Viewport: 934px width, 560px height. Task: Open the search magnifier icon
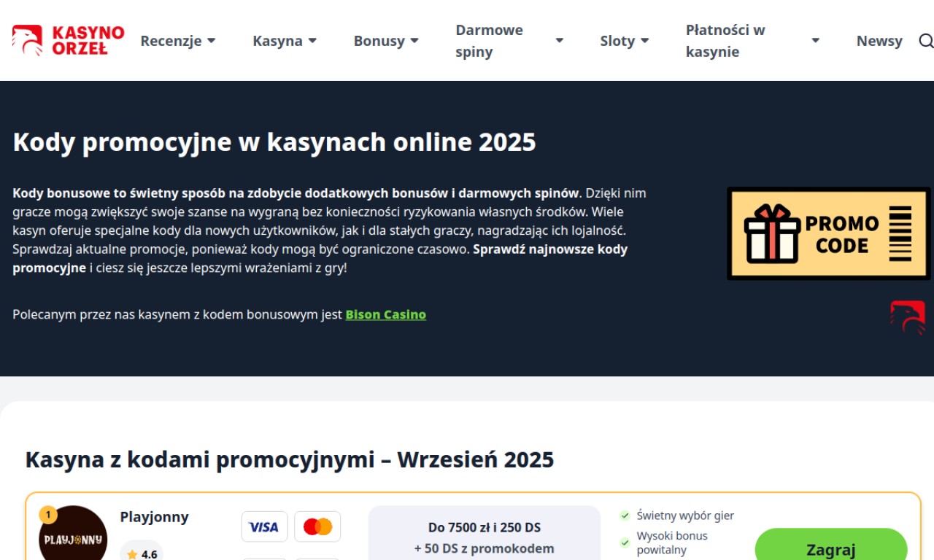point(926,41)
